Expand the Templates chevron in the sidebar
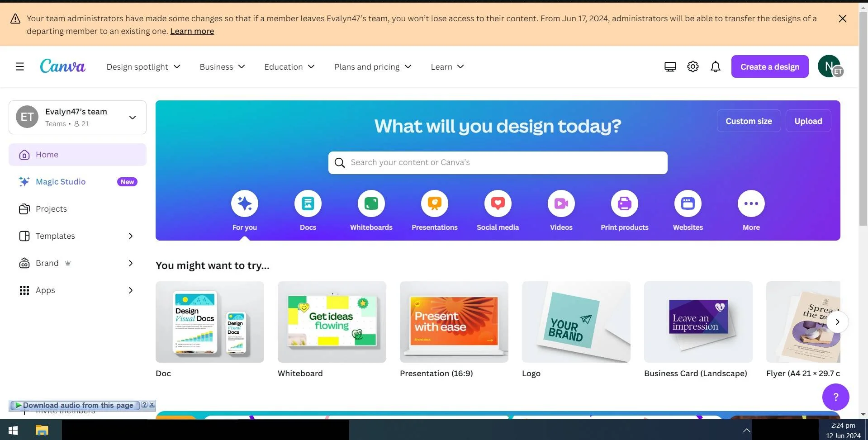Screen dimensions: 868x440 131,236
